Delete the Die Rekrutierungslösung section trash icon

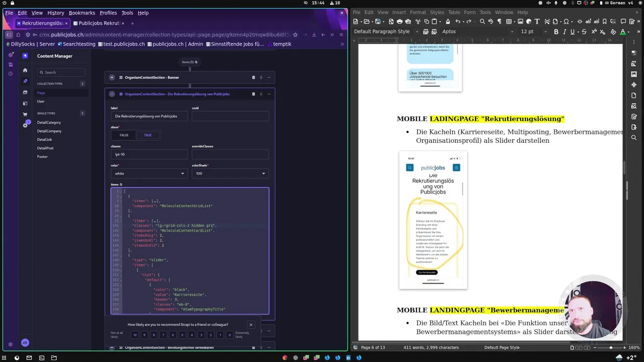point(253,94)
